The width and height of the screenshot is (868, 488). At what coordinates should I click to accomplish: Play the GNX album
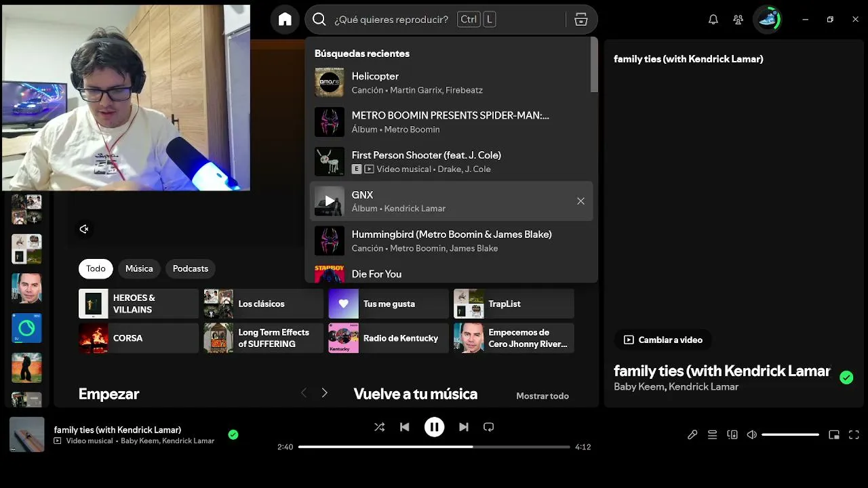[x=330, y=201]
